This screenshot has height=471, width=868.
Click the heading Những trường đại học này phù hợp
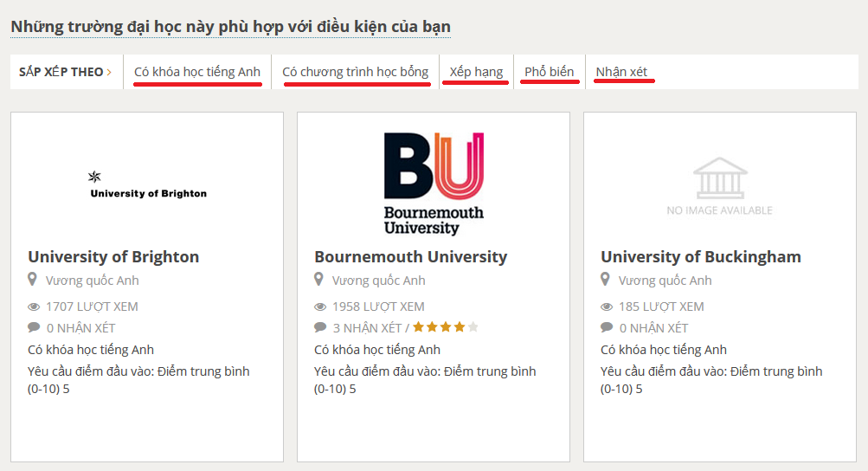point(231,26)
